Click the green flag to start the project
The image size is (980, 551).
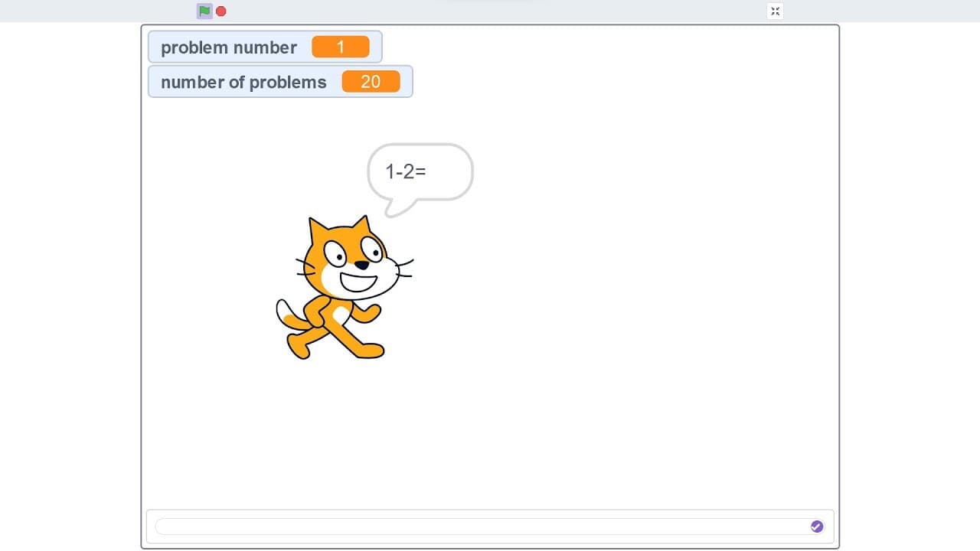coord(204,11)
